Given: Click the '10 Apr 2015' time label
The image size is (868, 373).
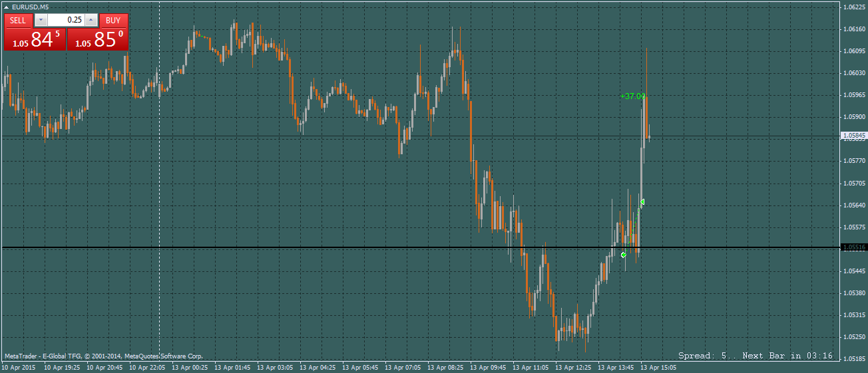Looking at the screenshot, I should click(x=19, y=366).
